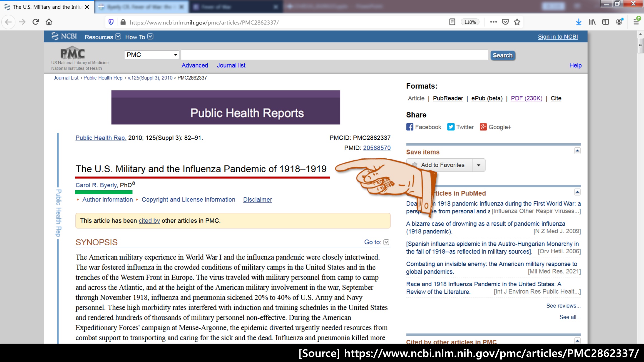This screenshot has height=362, width=644.
Task: Reload the page with the refresh icon
Action: tap(35, 22)
